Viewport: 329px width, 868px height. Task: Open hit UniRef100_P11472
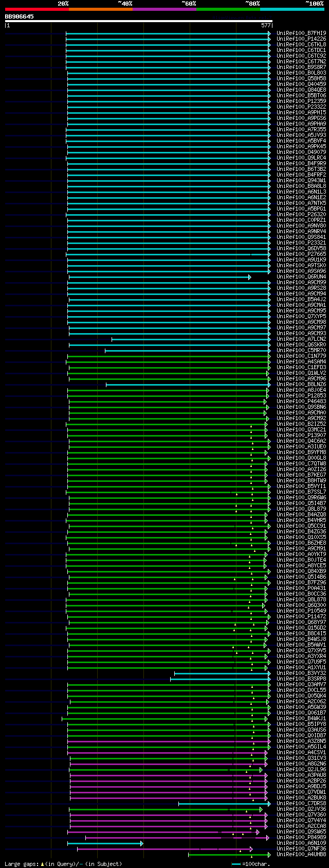[x=301, y=616]
